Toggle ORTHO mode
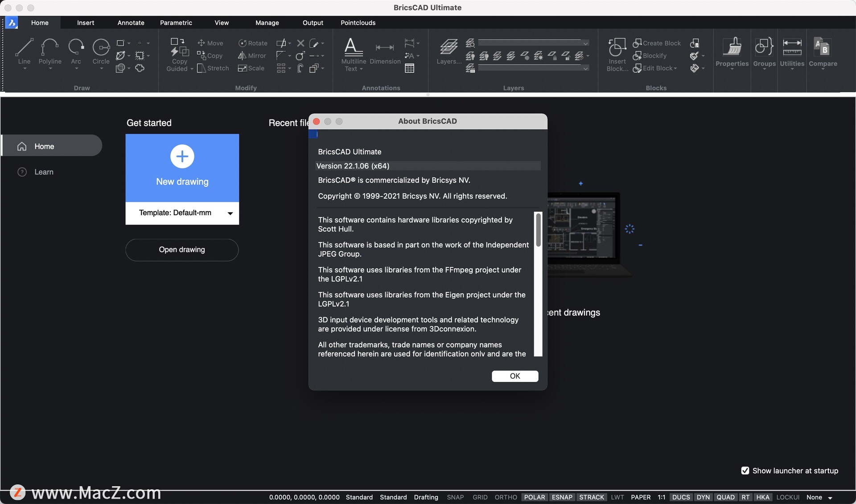 pyautogui.click(x=506, y=497)
